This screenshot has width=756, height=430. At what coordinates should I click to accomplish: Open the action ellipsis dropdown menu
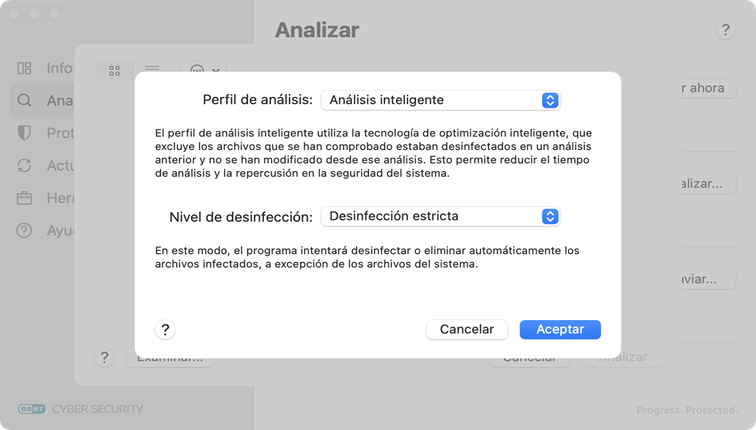click(203, 70)
